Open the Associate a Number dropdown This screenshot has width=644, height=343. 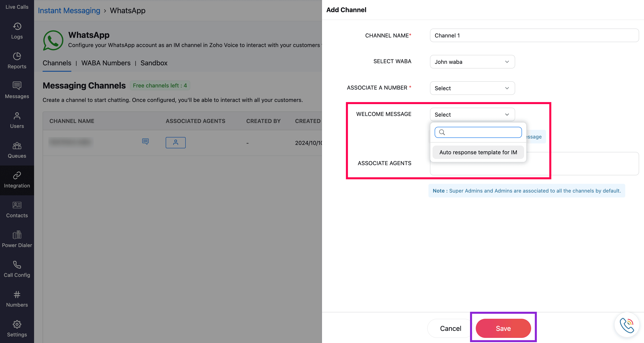pos(472,88)
